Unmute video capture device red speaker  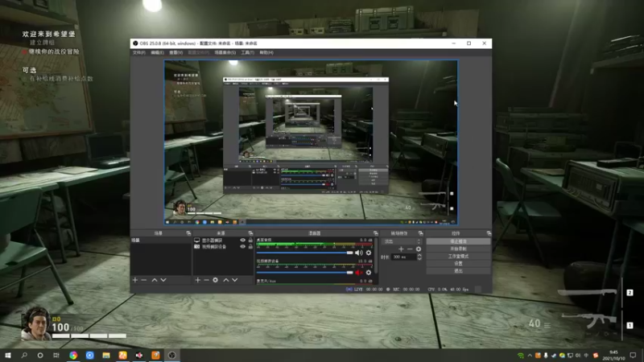coord(358,273)
